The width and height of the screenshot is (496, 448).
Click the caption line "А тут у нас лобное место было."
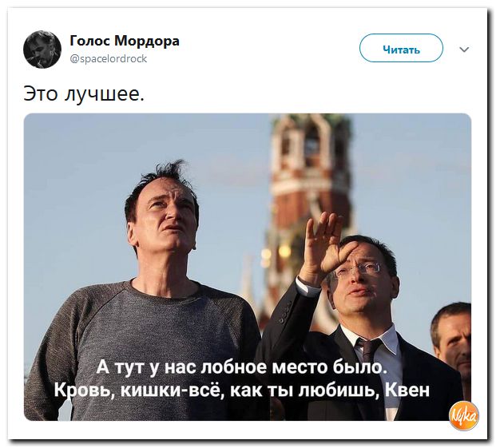coord(242,367)
